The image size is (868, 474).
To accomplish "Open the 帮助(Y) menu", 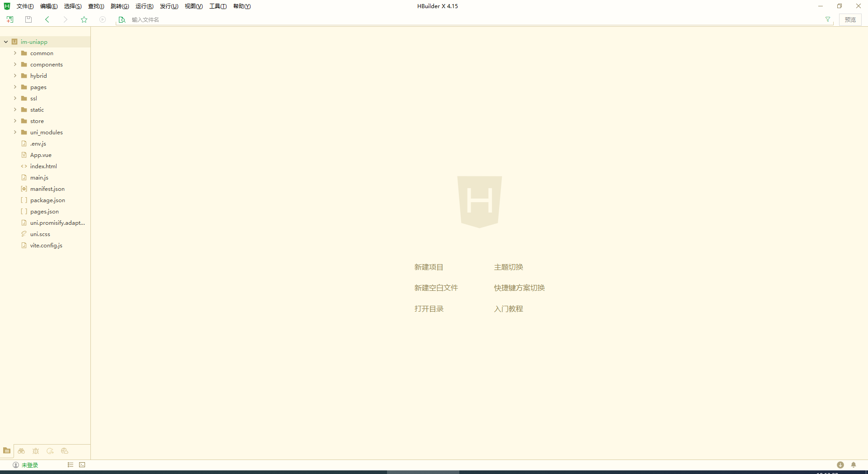I will (x=242, y=6).
